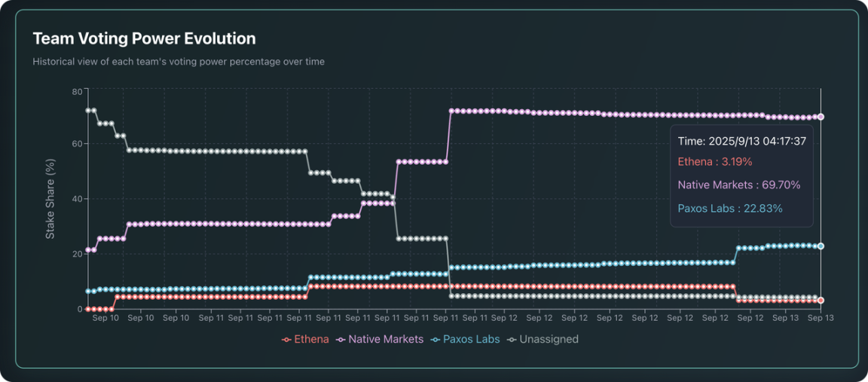Click the Paxos Labs 22.83% tooltip entry
Screen dimensions: 868x382
pyautogui.click(x=729, y=208)
